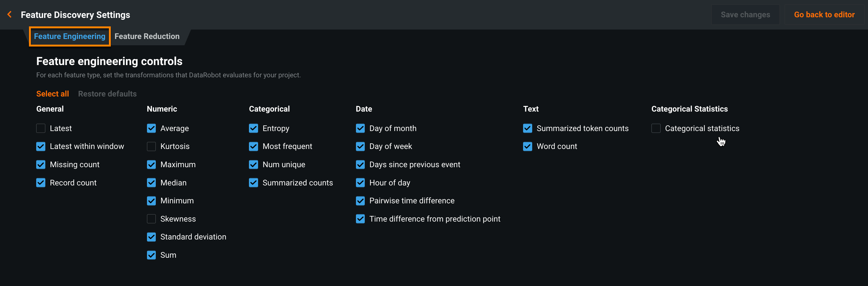This screenshot has width=868, height=286.
Task: Disable the Day of week checkbox
Action: (x=360, y=146)
